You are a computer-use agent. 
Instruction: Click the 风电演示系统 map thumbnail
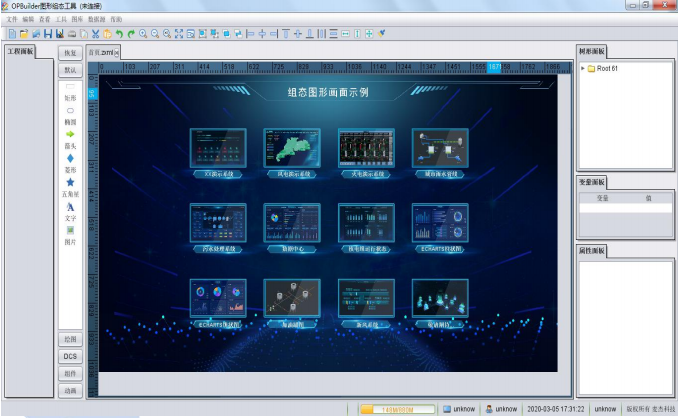(x=292, y=148)
